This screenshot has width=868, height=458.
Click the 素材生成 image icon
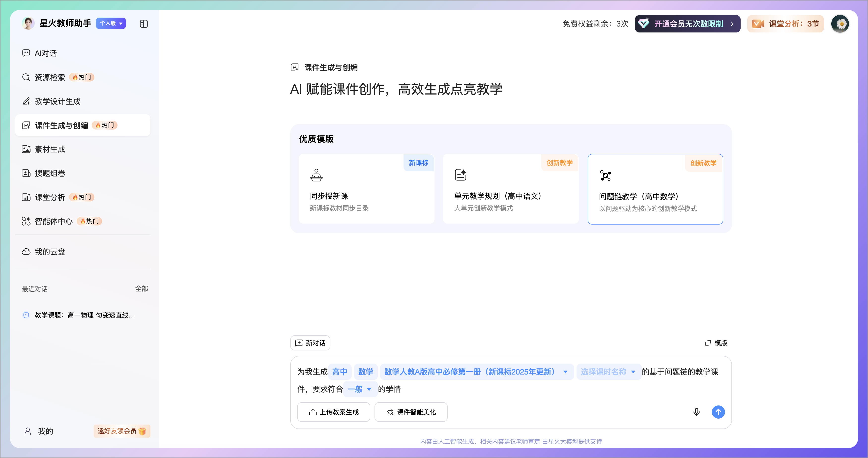point(26,149)
